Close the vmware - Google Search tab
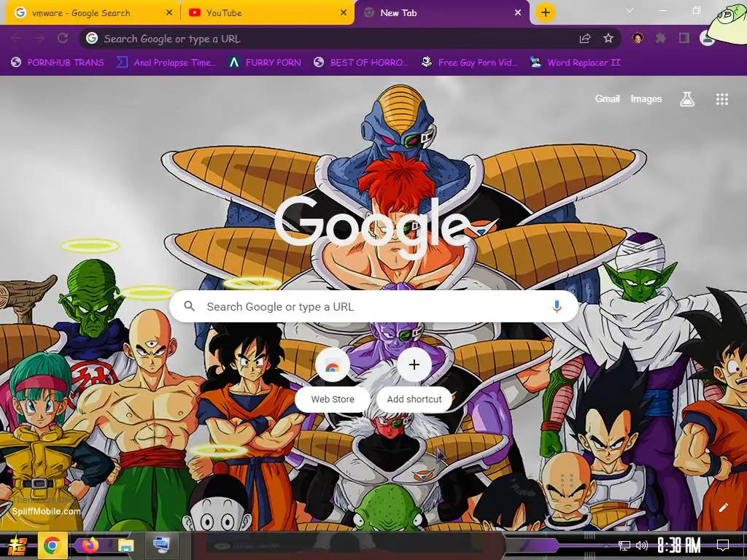 click(x=169, y=13)
